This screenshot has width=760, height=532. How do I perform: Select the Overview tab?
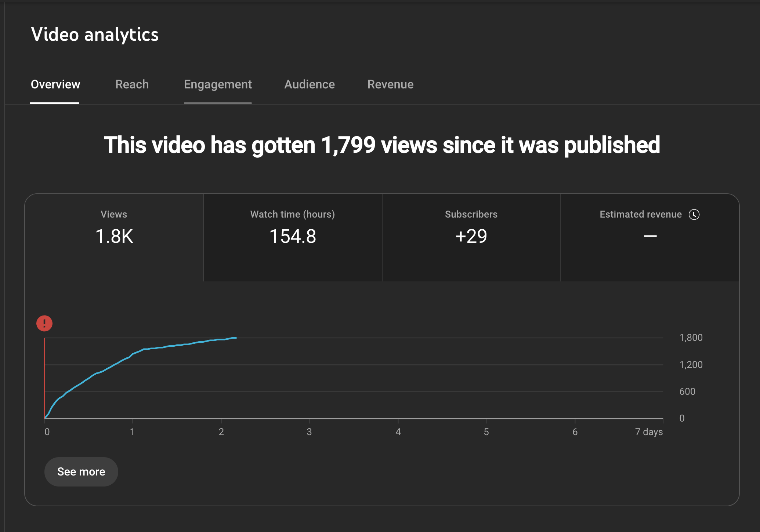(x=55, y=84)
